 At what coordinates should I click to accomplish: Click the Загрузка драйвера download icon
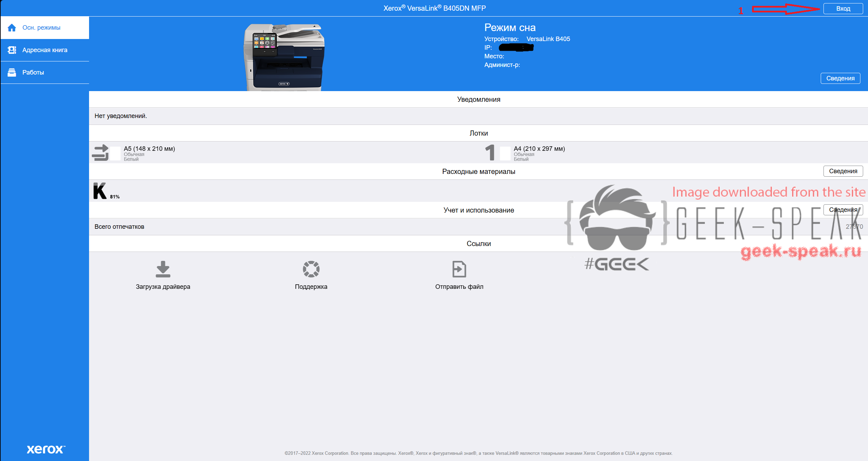point(163,269)
